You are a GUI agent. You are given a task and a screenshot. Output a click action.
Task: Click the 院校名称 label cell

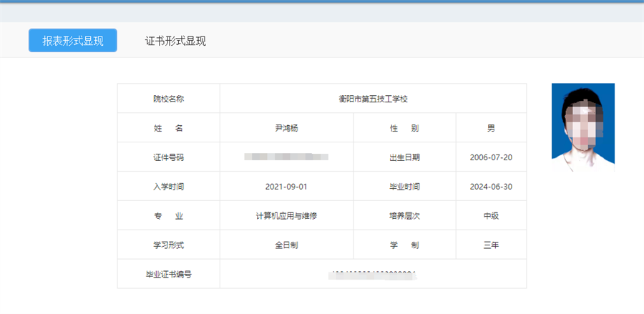coord(168,99)
